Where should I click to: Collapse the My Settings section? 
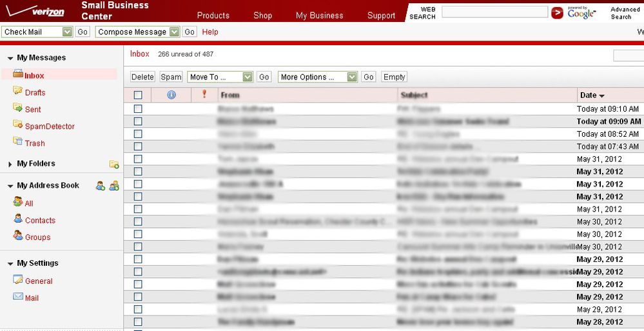click(10, 264)
